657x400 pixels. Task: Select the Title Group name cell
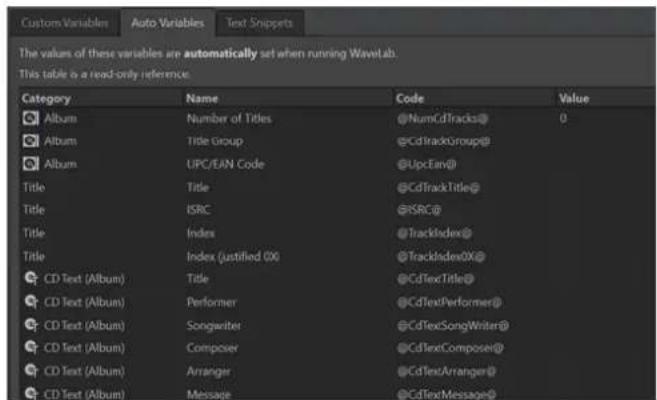(215, 141)
